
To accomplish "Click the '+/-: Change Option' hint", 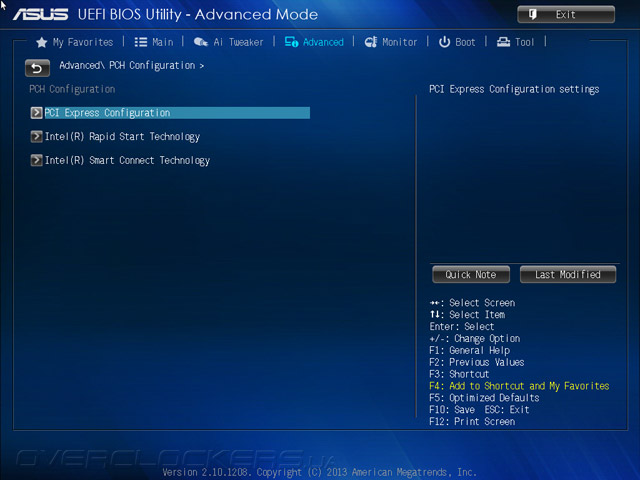I will point(475,339).
